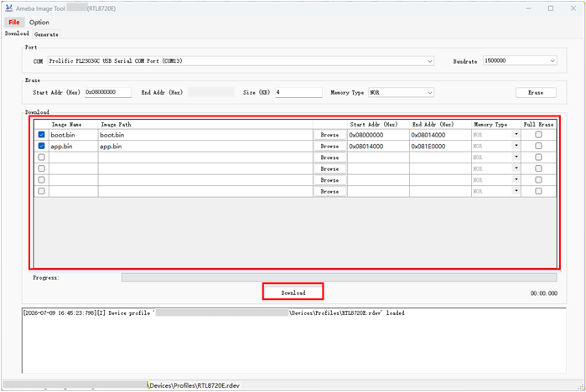Enable Full Erase in fifth row

tap(538, 180)
